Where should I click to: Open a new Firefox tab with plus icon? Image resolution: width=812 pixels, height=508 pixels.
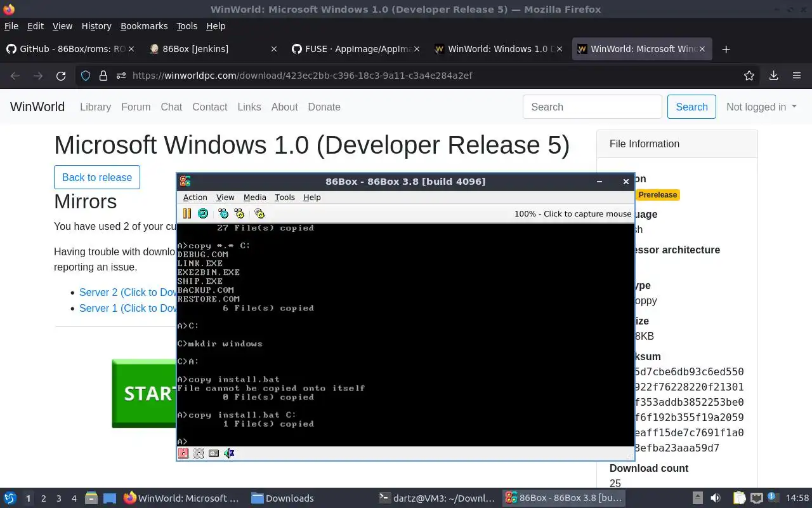[x=726, y=49]
